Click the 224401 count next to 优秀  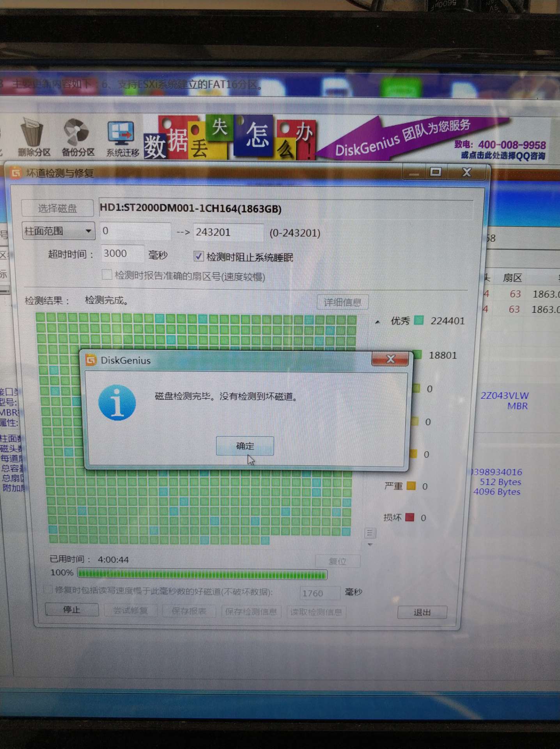(x=447, y=321)
